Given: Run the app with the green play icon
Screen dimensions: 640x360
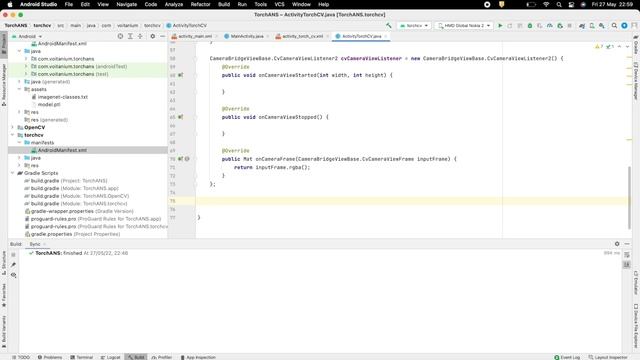Looking at the screenshot, I should [x=500, y=25].
